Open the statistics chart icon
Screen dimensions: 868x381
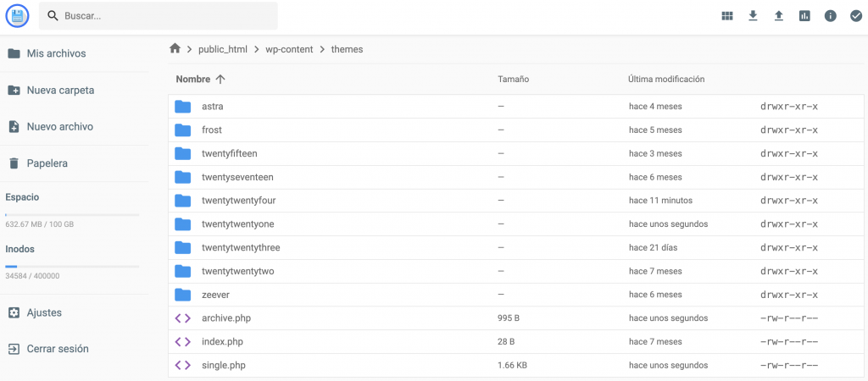tap(804, 16)
